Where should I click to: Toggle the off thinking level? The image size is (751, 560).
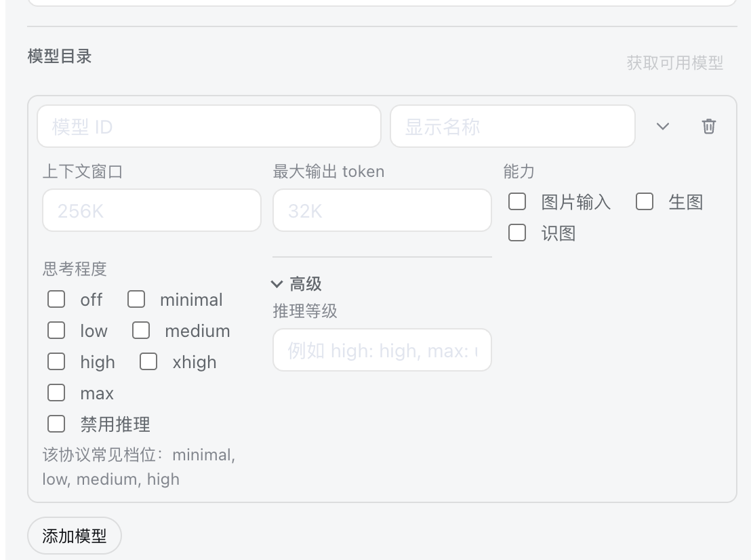tap(56, 300)
